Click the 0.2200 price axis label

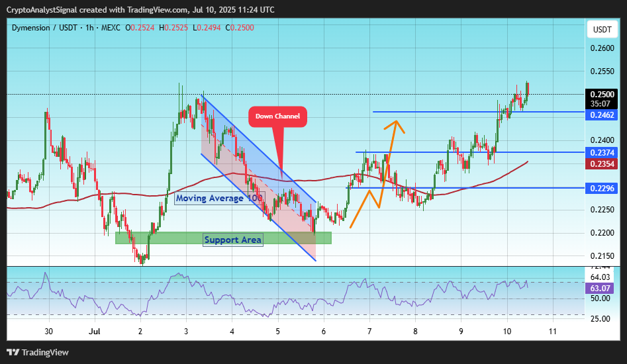coord(602,233)
